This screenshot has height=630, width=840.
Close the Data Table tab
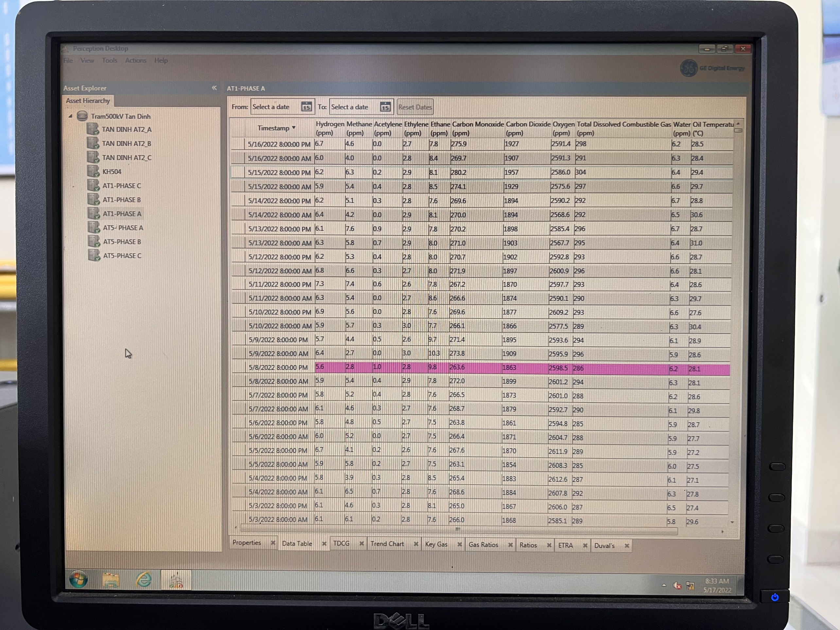[324, 544]
